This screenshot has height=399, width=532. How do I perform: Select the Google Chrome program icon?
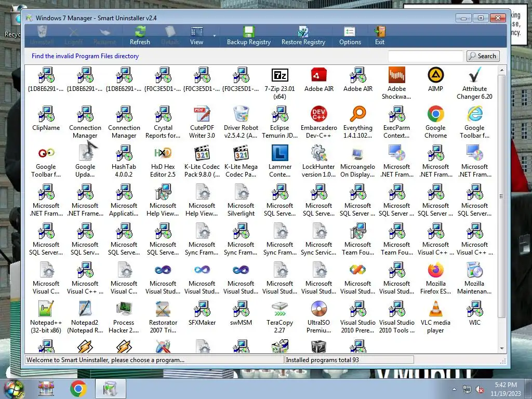pos(436,122)
